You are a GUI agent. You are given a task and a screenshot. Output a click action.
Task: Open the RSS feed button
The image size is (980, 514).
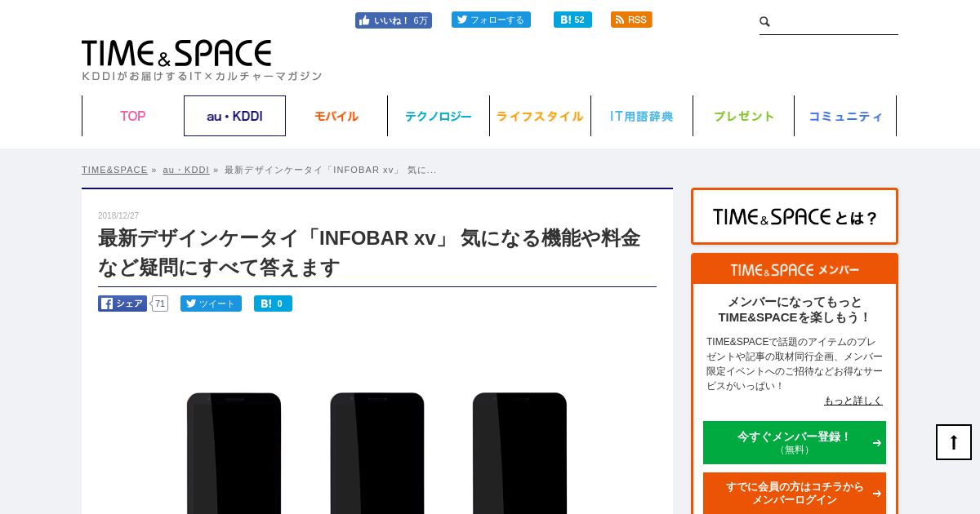point(631,20)
